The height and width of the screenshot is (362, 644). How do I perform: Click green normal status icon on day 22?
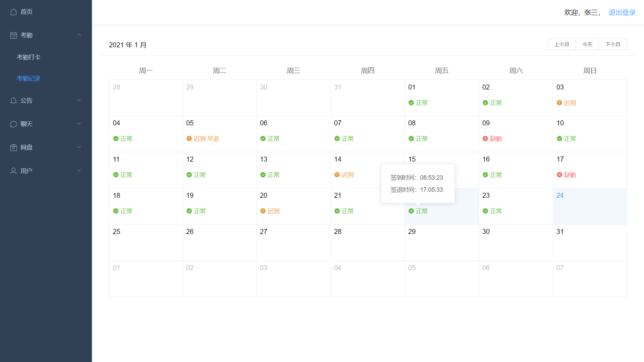pos(411,211)
